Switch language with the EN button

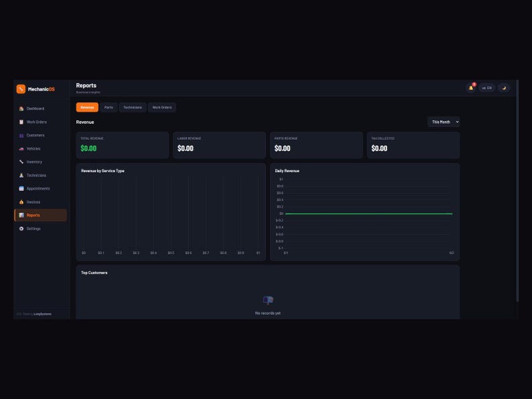tap(487, 88)
